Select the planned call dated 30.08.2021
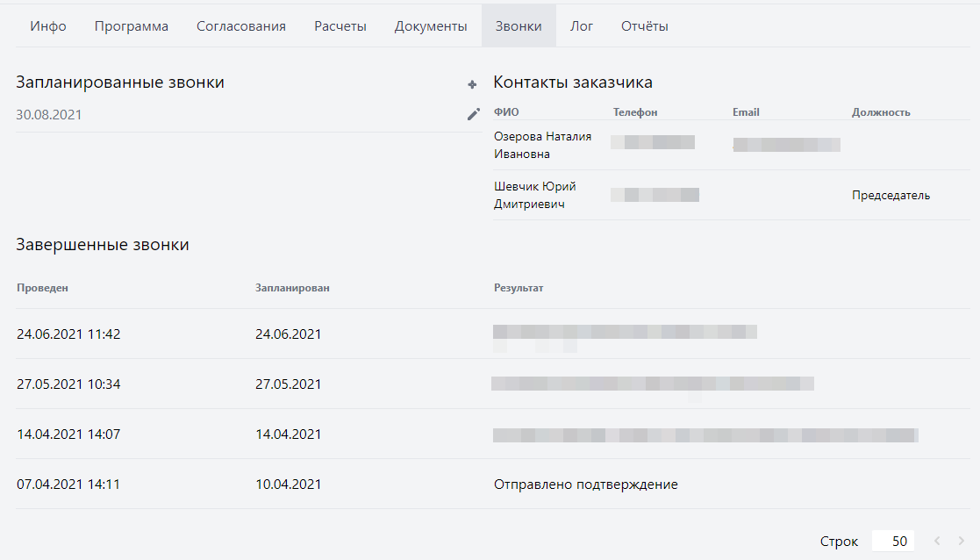 pos(50,114)
